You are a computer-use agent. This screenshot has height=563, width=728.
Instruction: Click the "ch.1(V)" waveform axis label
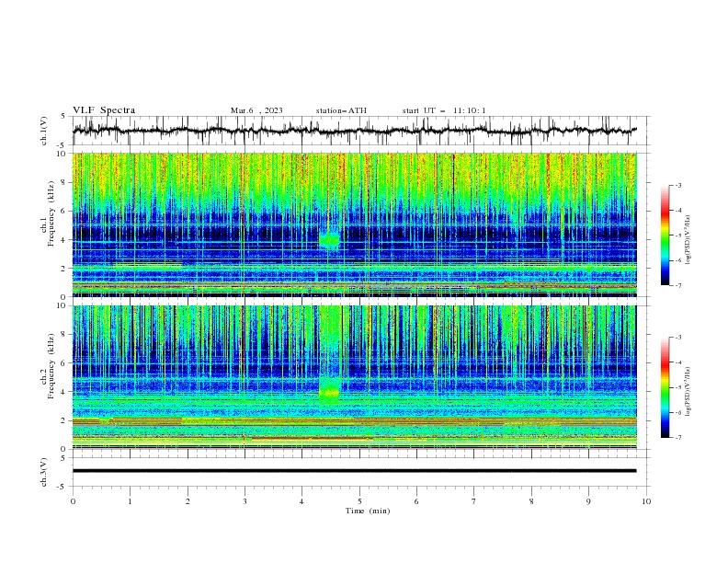pyautogui.click(x=44, y=131)
